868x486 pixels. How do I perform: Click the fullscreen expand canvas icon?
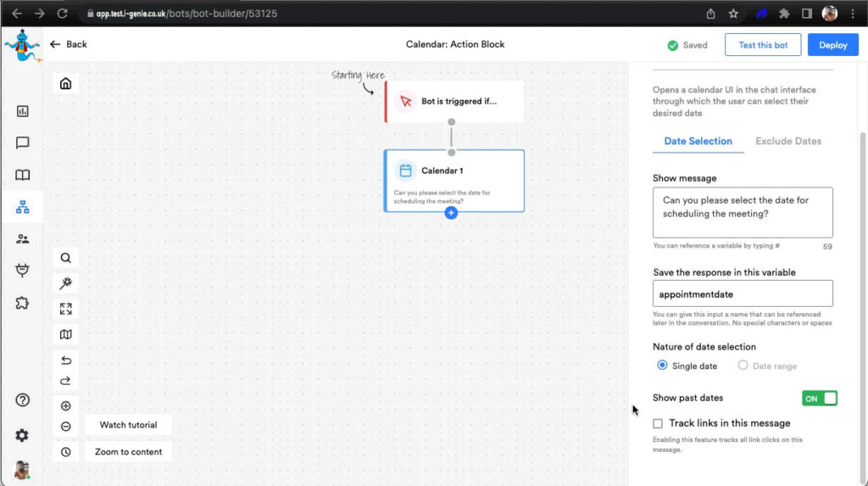[x=65, y=309]
